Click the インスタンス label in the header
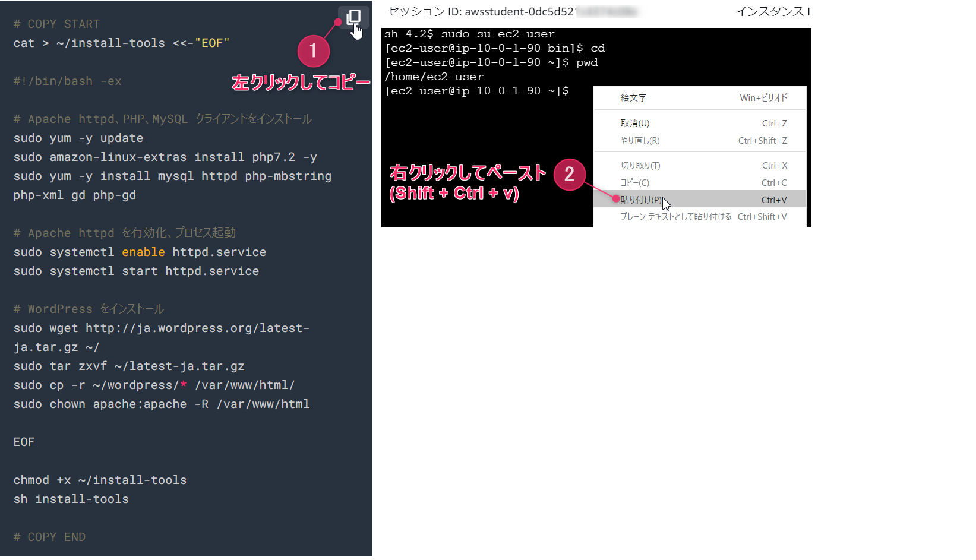 772,12
